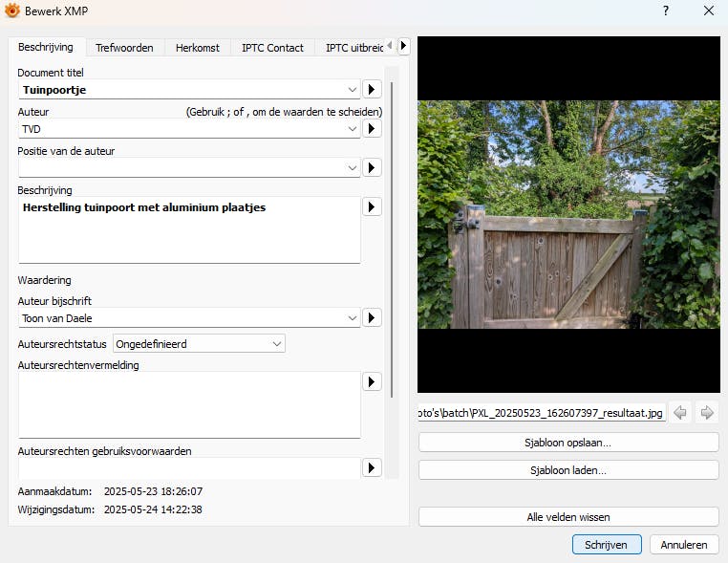Click Alle velden wissen button
The image size is (728, 563).
(568, 517)
